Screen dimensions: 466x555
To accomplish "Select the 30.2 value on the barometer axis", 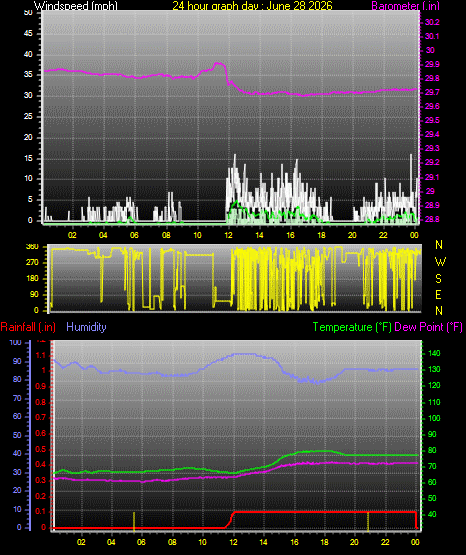I will [x=432, y=22].
